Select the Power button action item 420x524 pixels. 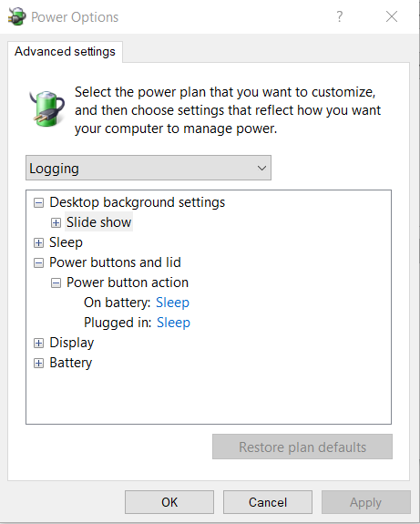pos(128,283)
